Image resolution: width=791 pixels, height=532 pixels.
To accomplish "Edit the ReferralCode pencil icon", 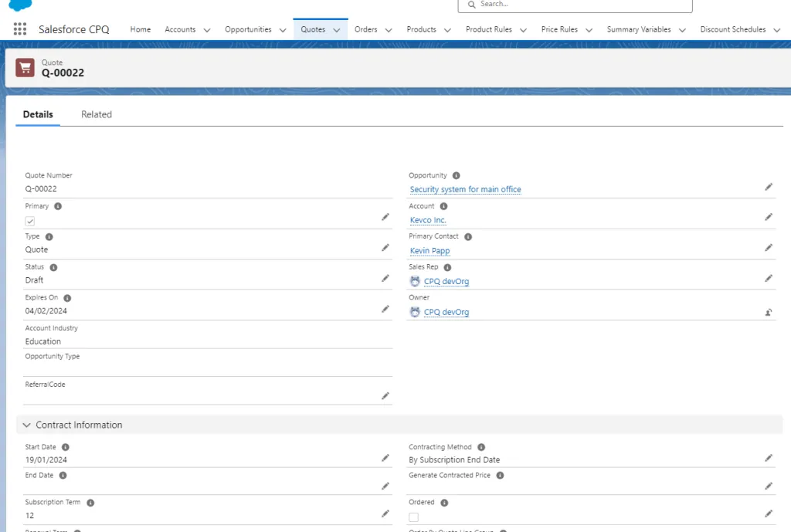I will point(385,396).
